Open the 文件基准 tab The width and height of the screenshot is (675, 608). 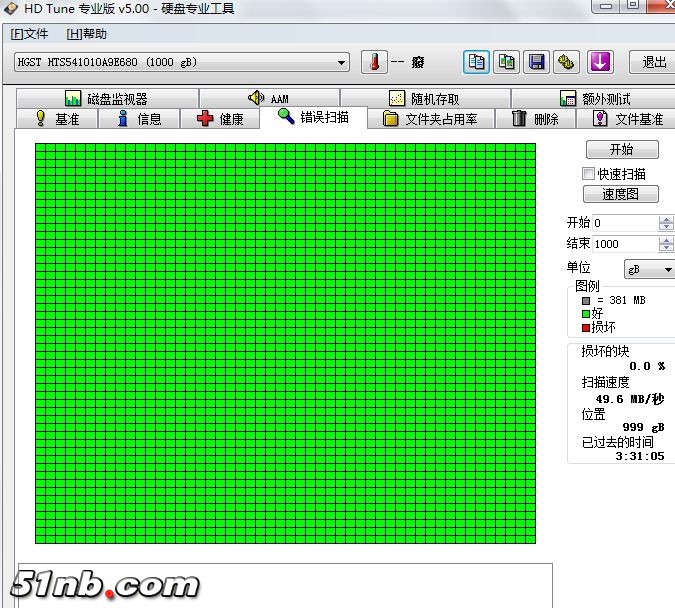pyautogui.click(x=626, y=118)
